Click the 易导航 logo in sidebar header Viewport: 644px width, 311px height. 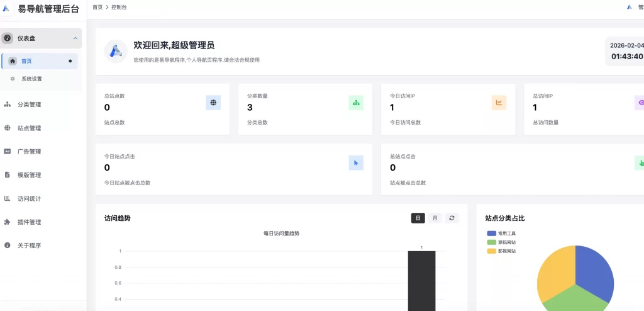click(6, 8)
